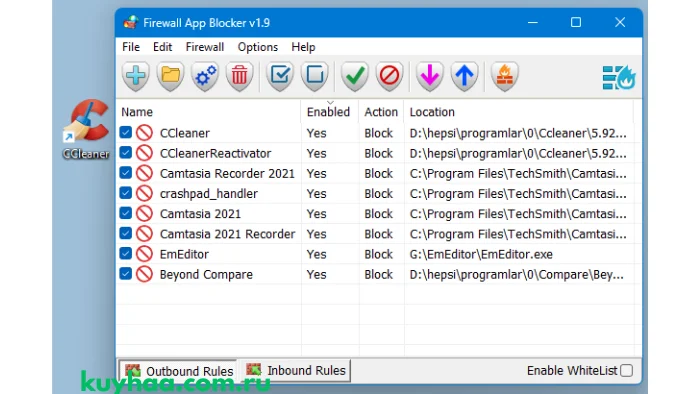The image size is (700, 394).
Task: Click the pink Move Down arrow icon
Action: point(429,75)
